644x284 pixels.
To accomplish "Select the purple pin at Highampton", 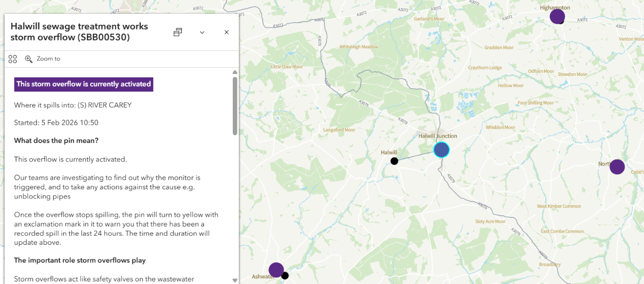I will [557, 16].
